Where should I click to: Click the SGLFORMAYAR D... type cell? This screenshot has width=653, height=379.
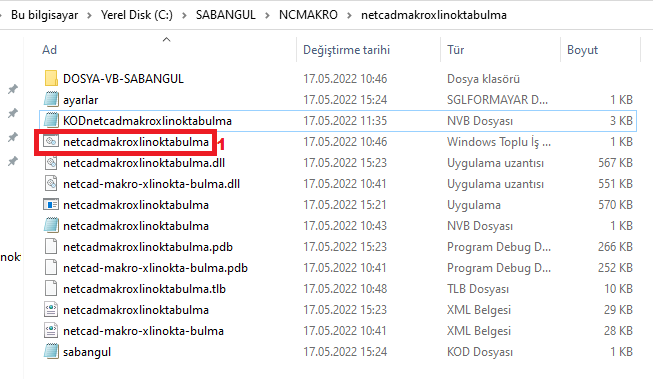click(x=497, y=100)
